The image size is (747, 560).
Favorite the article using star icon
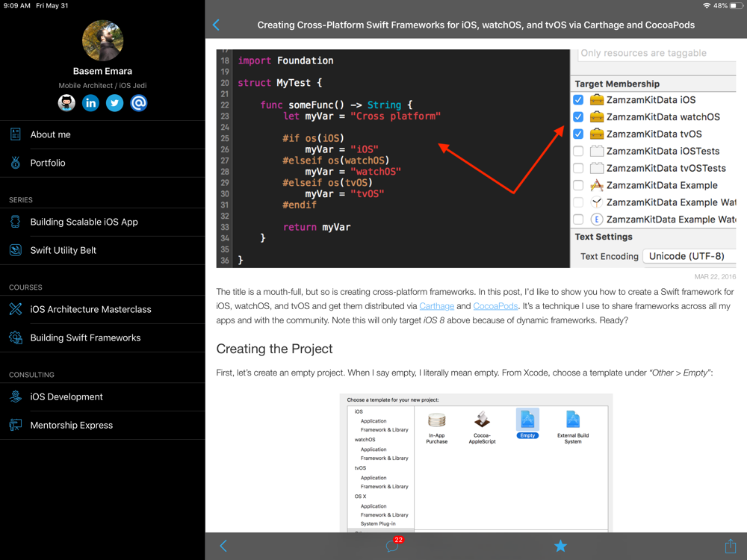pyautogui.click(x=560, y=546)
